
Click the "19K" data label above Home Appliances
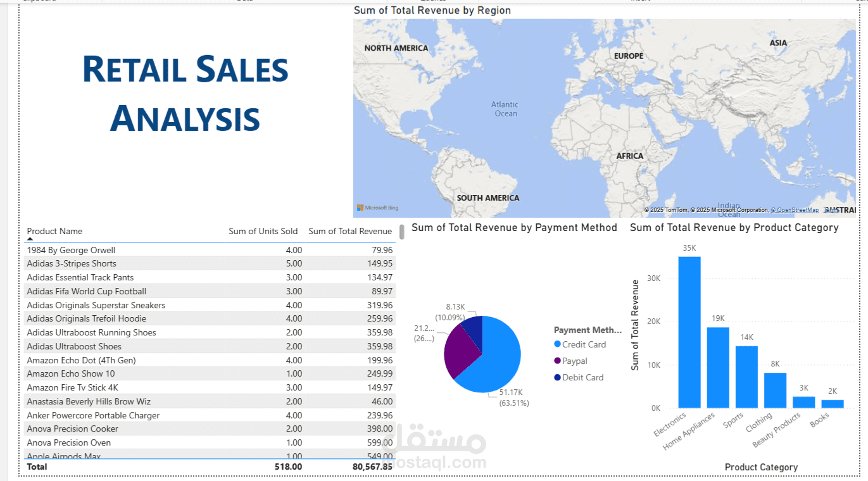coord(718,318)
